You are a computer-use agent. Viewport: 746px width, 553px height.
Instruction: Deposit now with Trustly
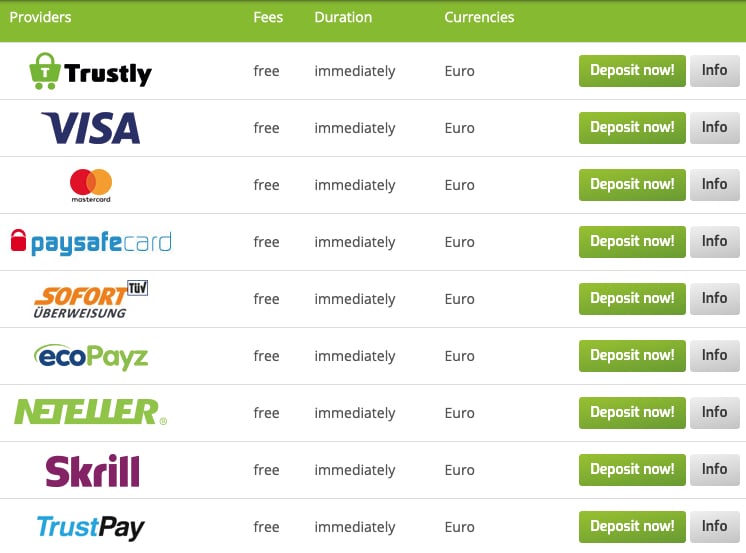[x=632, y=71]
